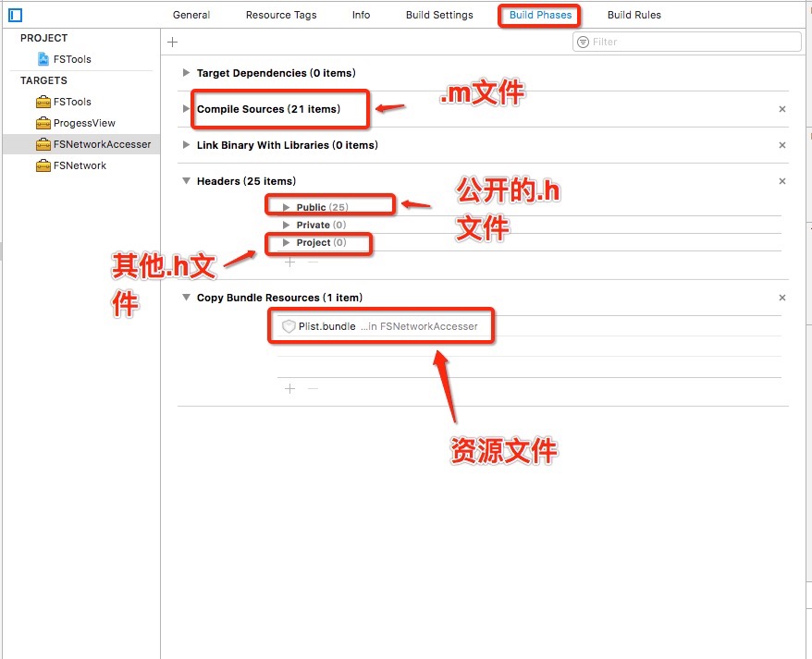The width and height of the screenshot is (812, 659).
Task: Collapse the Headers section
Action: pyautogui.click(x=187, y=181)
